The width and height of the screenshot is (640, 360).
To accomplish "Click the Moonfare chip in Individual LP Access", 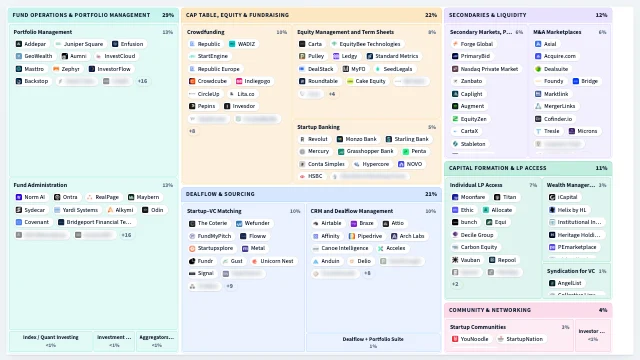I will click(469, 197).
